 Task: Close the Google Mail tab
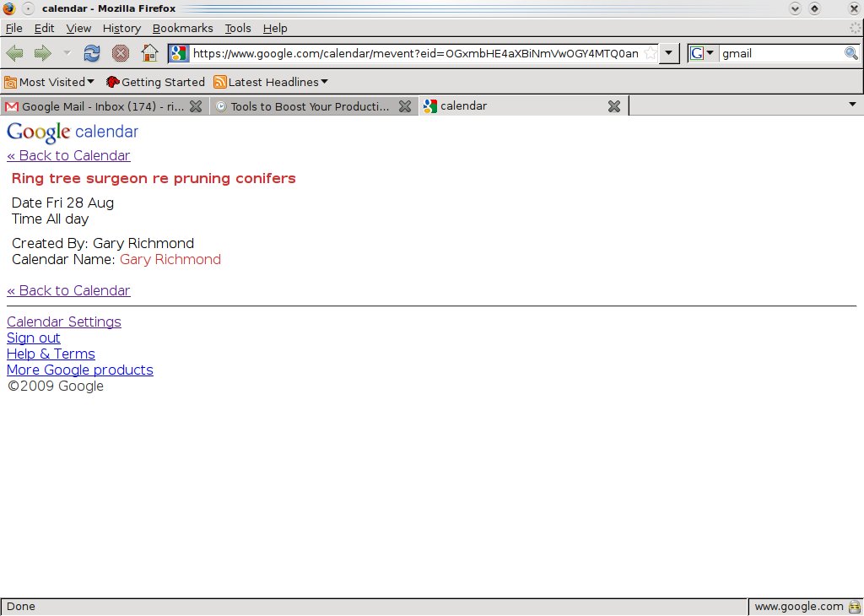pos(196,106)
